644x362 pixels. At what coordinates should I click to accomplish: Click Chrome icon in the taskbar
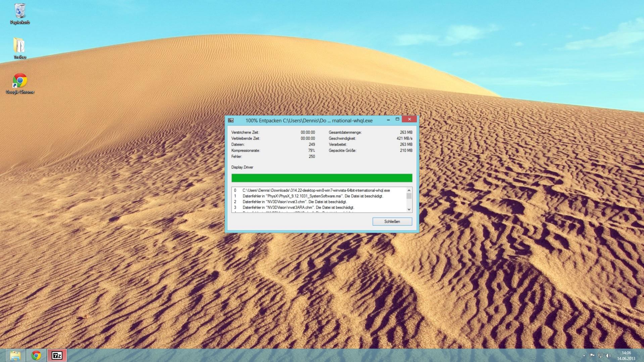click(36, 355)
